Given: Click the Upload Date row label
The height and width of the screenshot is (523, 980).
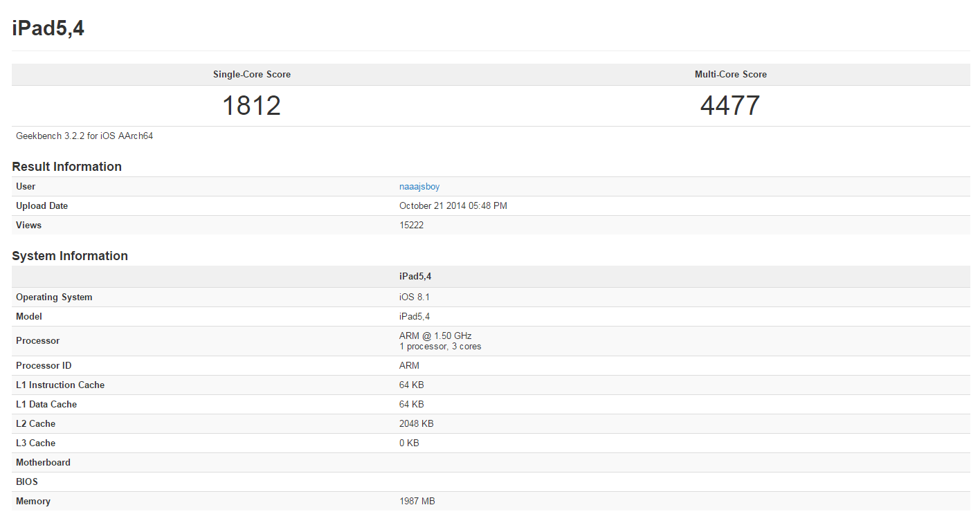Looking at the screenshot, I should (x=42, y=206).
